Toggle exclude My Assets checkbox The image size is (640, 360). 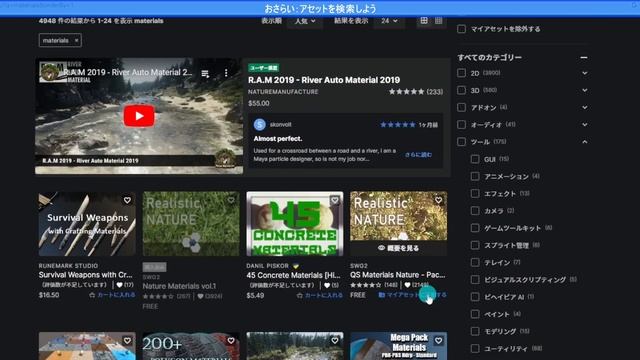click(461, 29)
